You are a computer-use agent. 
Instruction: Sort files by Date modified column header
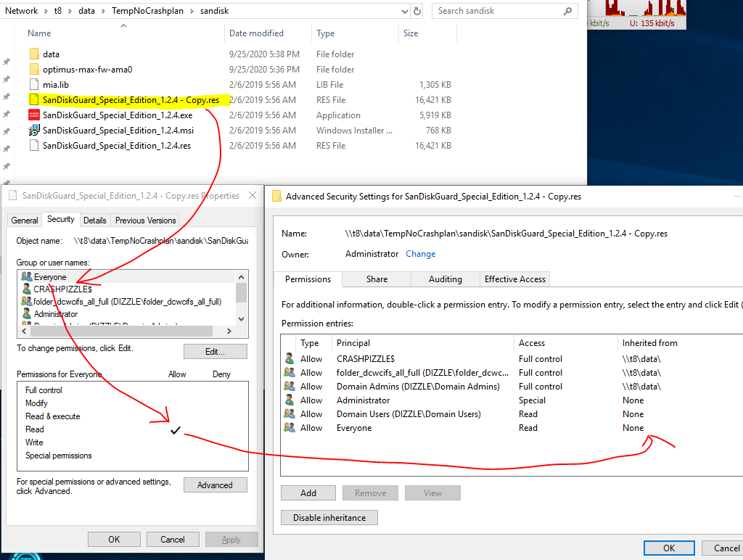click(268, 33)
